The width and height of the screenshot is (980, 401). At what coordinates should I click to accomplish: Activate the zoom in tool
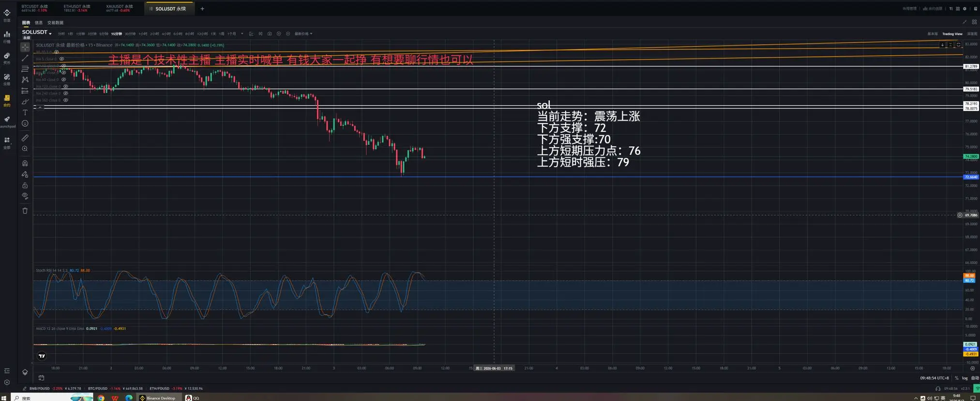(x=25, y=149)
